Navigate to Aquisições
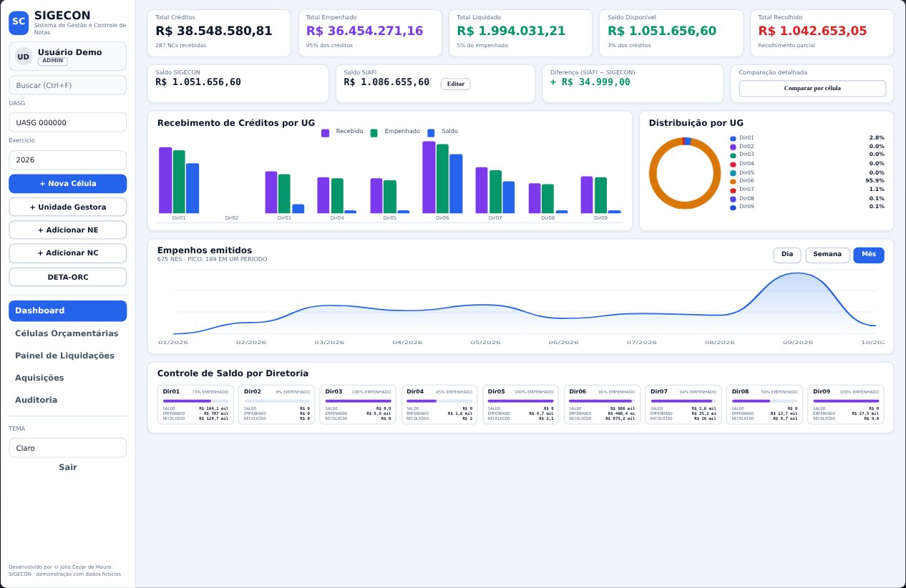The height and width of the screenshot is (588, 906). click(67, 378)
